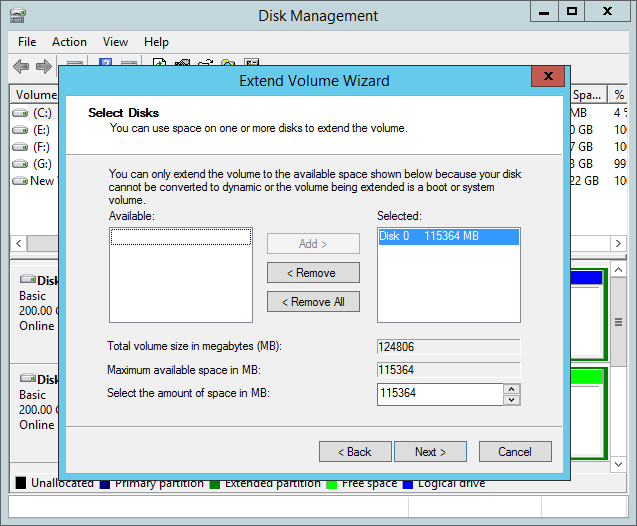Click the Forward arrow in the toolbar
This screenshot has height=526, width=637.
point(44,66)
